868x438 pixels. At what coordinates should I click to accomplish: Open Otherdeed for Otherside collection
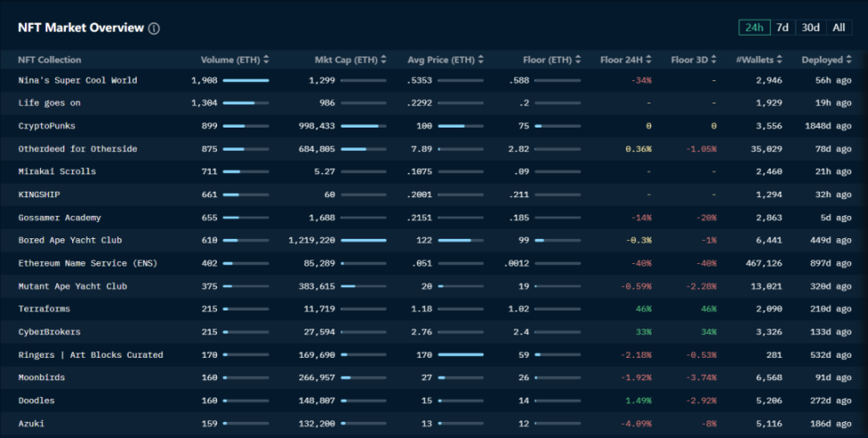pos(78,149)
